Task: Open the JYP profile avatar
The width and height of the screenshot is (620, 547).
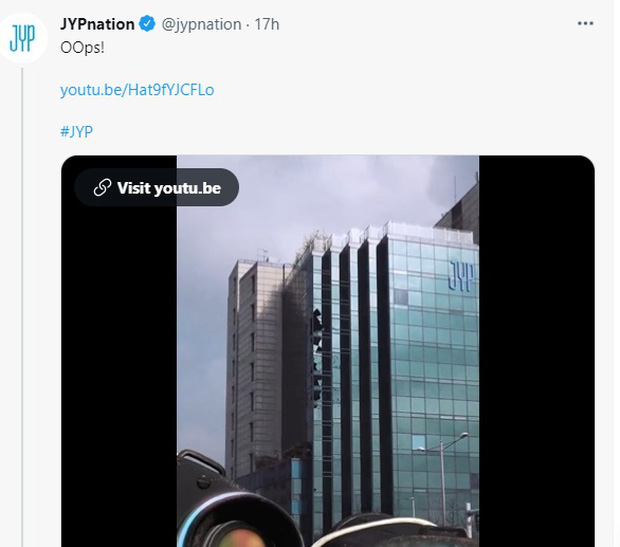Action: (23, 38)
